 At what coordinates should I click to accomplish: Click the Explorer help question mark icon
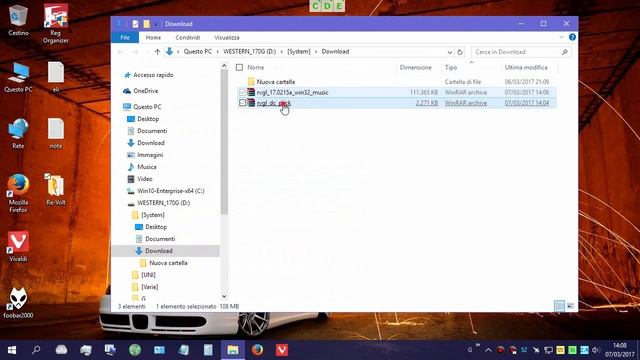coord(572,37)
